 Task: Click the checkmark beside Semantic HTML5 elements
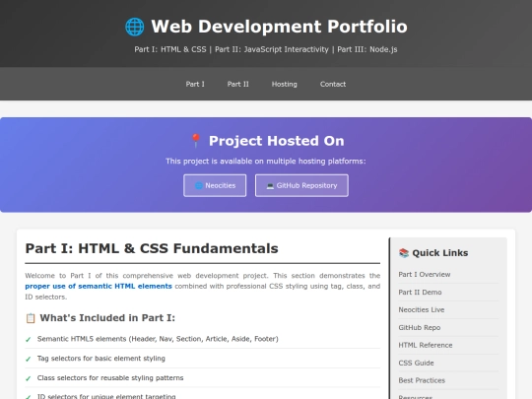(x=29, y=339)
